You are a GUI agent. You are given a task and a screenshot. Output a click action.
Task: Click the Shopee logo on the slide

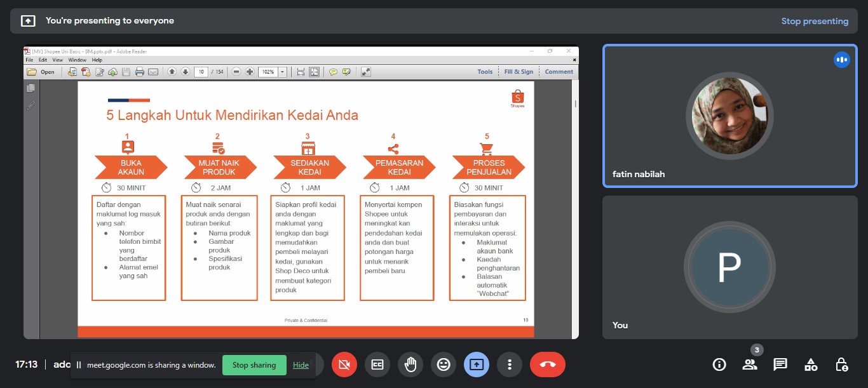(517, 99)
